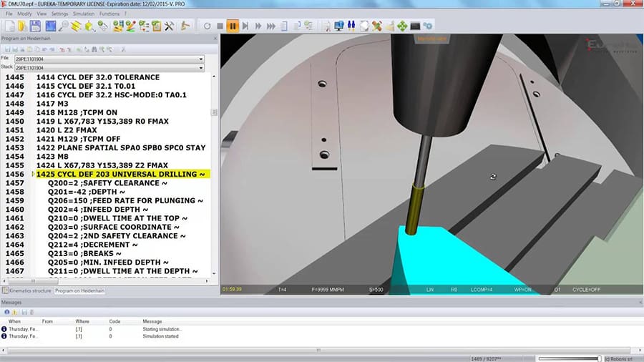Click the Messages panel horizontal scrollbar
Viewport: 644px width, 362px height.
pyautogui.click(x=318, y=351)
